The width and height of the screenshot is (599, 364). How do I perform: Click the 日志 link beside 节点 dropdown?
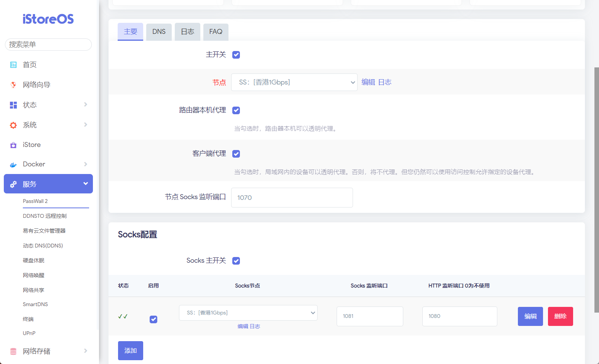(385, 82)
